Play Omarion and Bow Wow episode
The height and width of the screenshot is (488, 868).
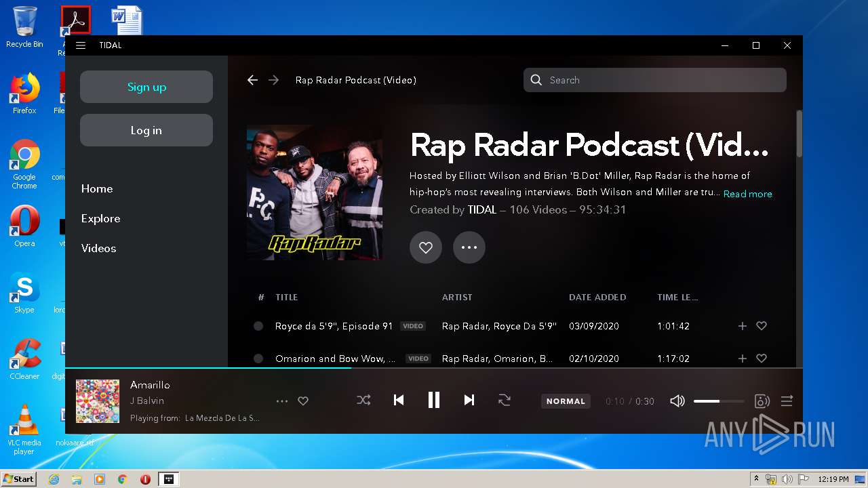coord(335,359)
